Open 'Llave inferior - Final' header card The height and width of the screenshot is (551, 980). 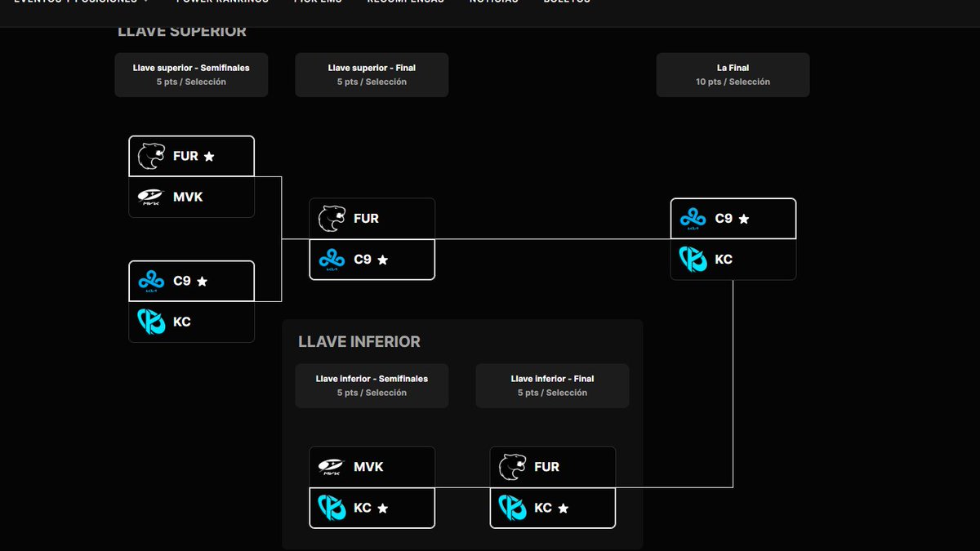pos(552,385)
